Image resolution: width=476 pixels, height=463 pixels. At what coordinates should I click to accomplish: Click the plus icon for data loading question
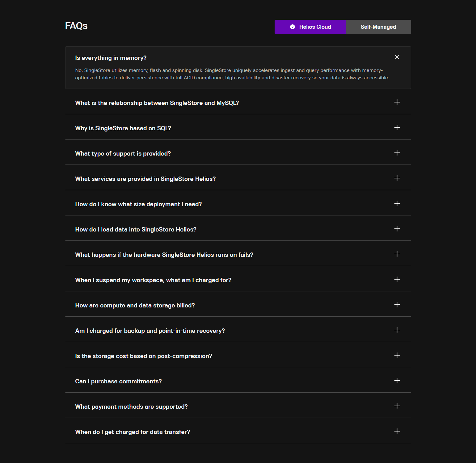pos(397,229)
